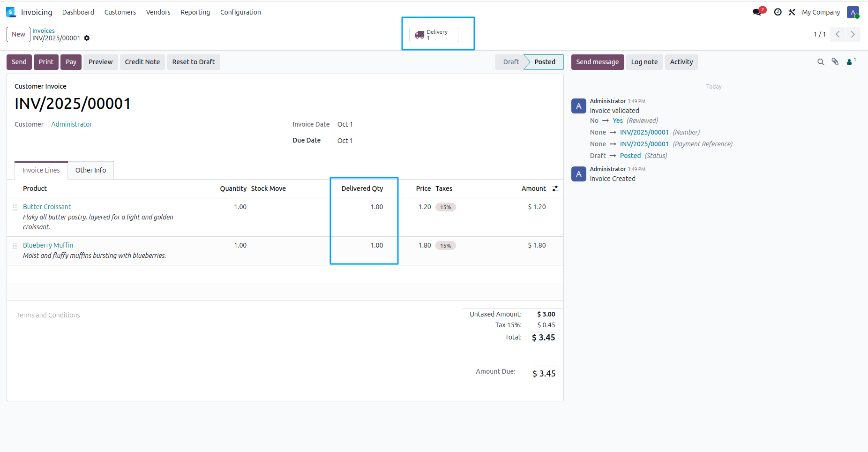Open the column settings adjust icon
This screenshot has height=452, width=868.
click(x=555, y=188)
